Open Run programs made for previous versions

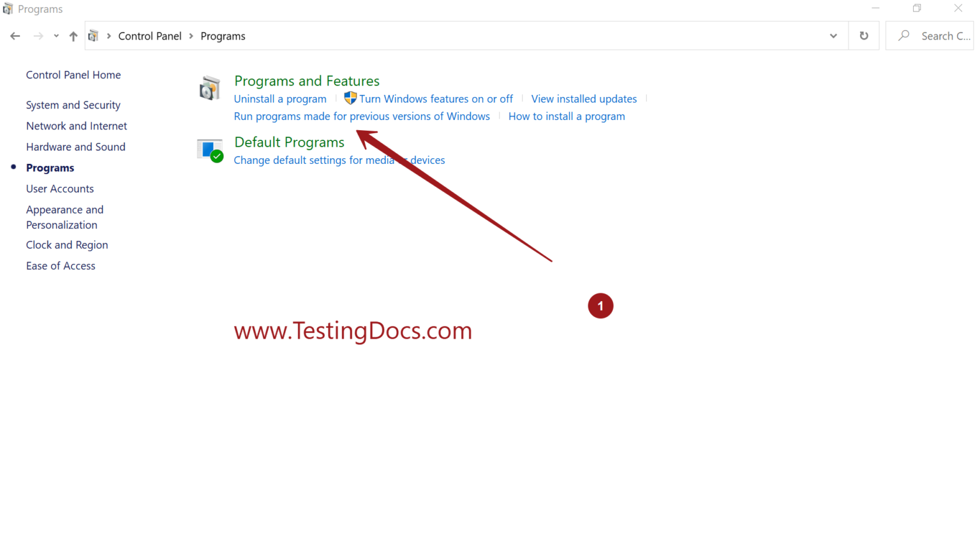[x=362, y=116]
